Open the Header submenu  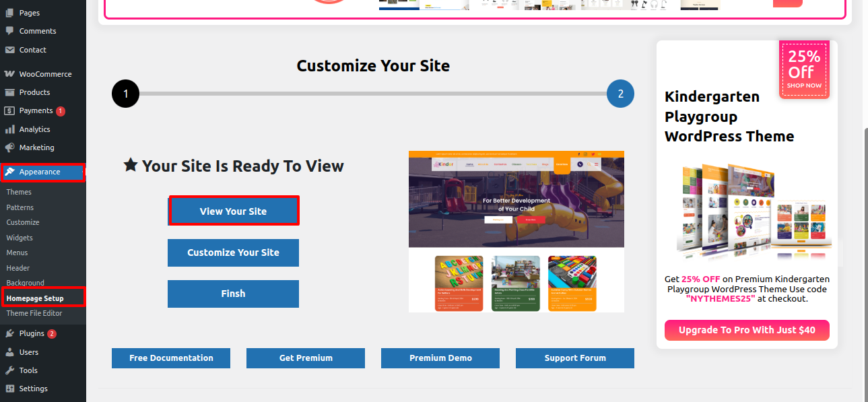click(x=18, y=268)
